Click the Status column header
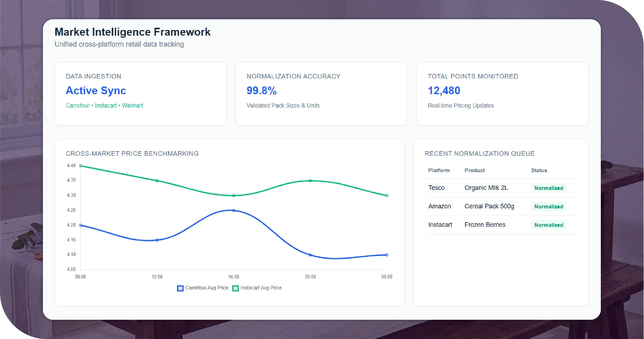The image size is (644, 339). (x=539, y=170)
